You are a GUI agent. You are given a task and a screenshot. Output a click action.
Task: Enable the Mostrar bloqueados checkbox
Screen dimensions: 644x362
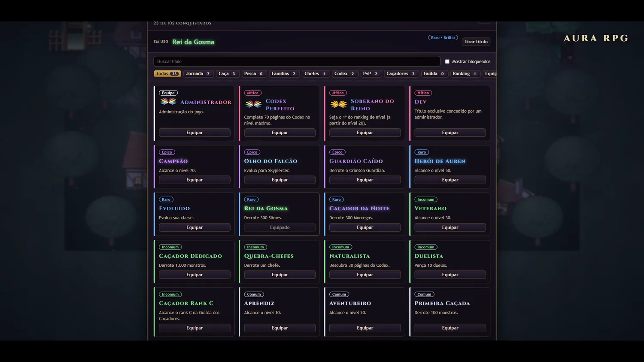(447, 61)
